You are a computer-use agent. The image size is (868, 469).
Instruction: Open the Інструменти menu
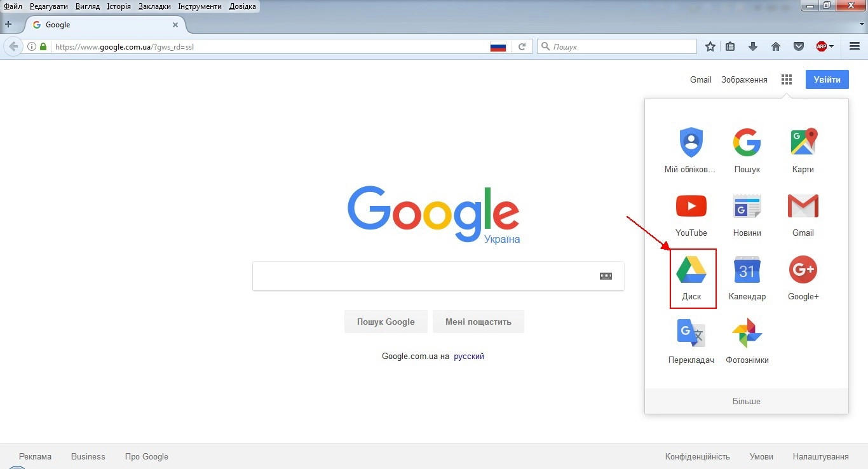[x=200, y=6]
